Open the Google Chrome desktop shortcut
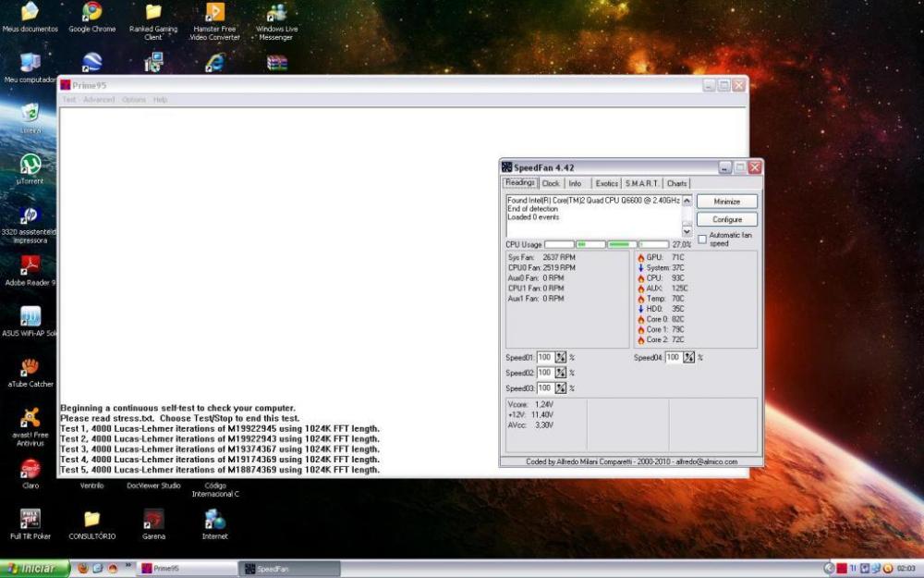This screenshot has height=578, width=924. (91, 12)
